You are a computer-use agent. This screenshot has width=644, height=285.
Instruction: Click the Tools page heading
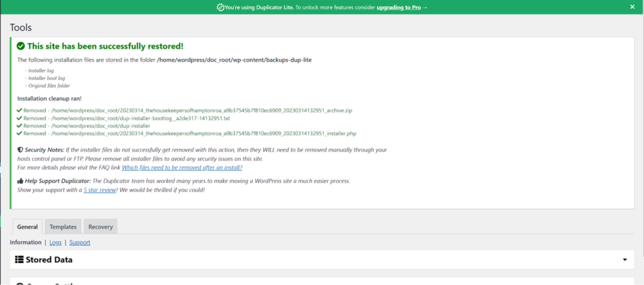(21, 28)
